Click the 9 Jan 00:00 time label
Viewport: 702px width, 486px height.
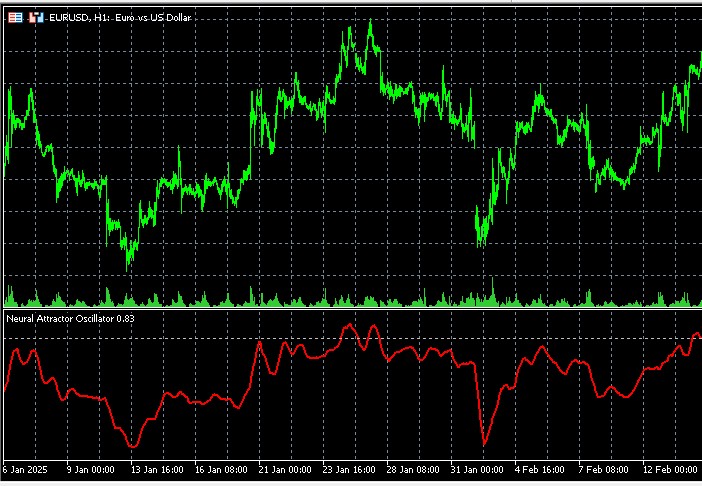tap(90, 469)
